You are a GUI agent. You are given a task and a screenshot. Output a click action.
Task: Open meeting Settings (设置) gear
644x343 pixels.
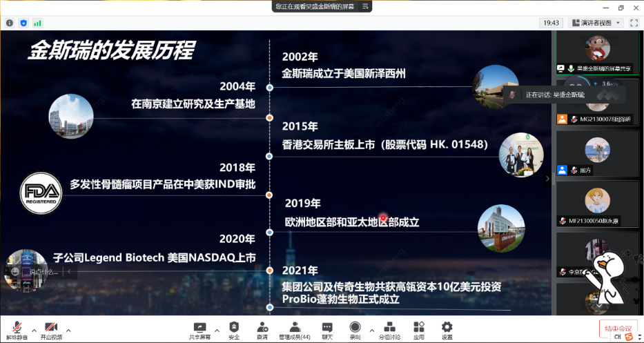[447, 329]
